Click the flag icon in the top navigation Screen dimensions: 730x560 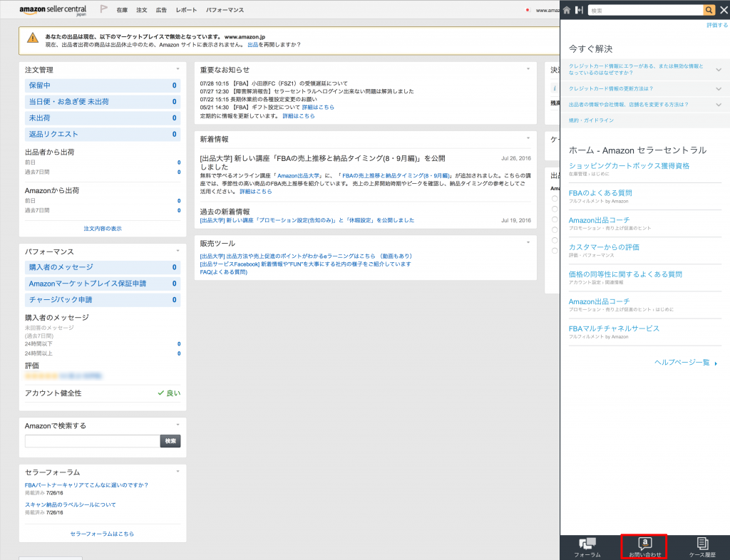tap(104, 9)
